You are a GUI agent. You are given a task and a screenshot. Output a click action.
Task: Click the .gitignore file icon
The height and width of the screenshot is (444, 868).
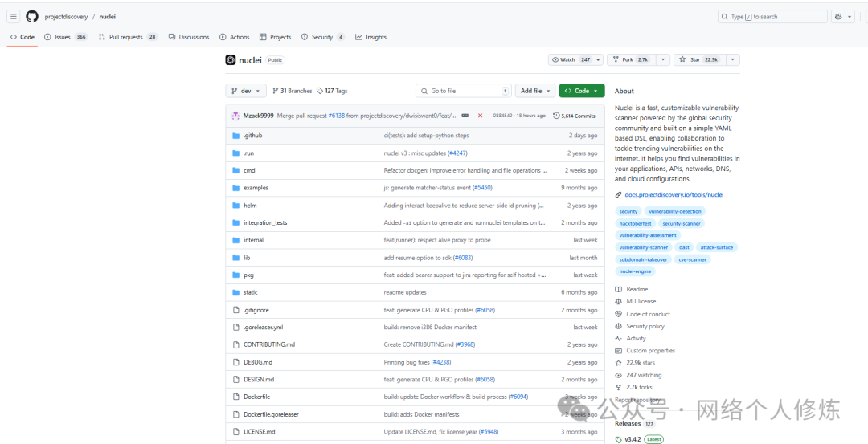click(x=235, y=310)
